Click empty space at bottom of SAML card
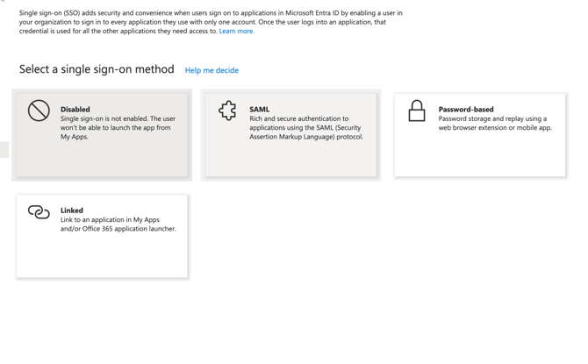Screen dimensions: 588x364 [290, 161]
